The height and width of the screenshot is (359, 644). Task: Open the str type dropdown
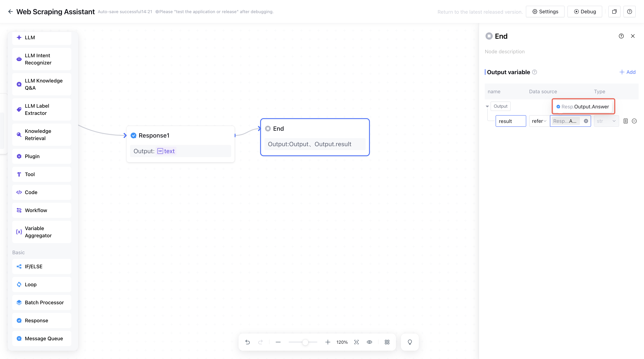pyautogui.click(x=606, y=121)
